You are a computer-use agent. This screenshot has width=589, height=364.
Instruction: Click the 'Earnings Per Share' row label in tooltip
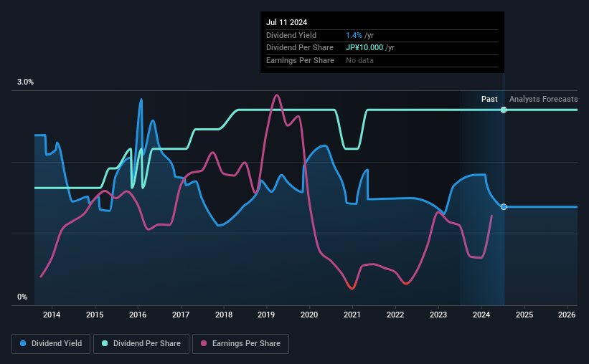(x=300, y=60)
